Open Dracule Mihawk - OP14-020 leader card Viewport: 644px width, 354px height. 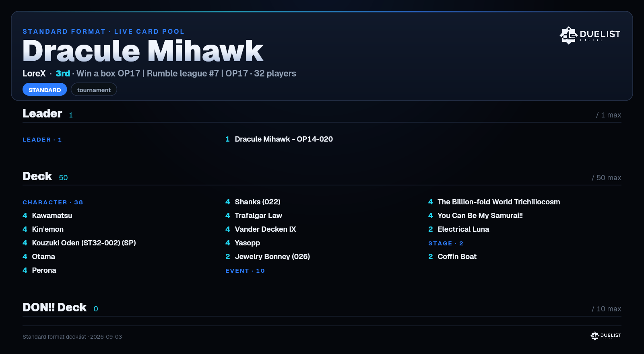(x=279, y=139)
